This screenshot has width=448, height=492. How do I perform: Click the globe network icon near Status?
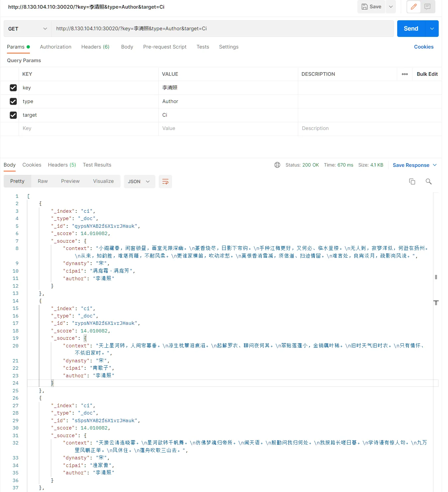coord(277,165)
